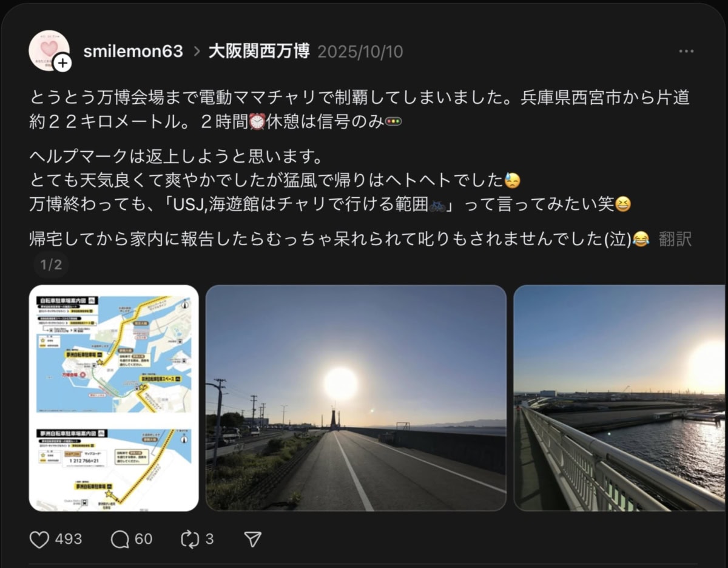Image resolution: width=728 pixels, height=568 pixels.
Task: Like the post with the heart icon
Action: click(39, 539)
